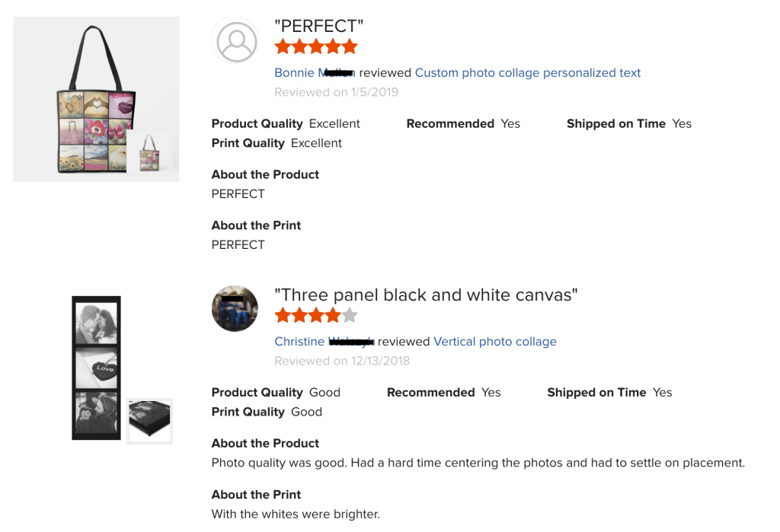Open Bonnie's reviewer profile link

pyautogui.click(x=315, y=73)
